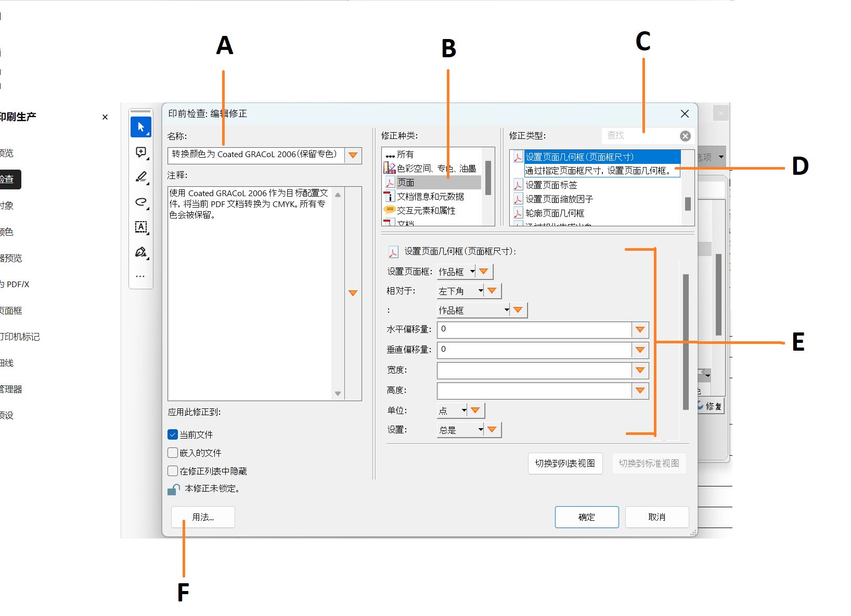Cancel the dialog with 取消
The width and height of the screenshot is (851, 616).
(x=657, y=517)
